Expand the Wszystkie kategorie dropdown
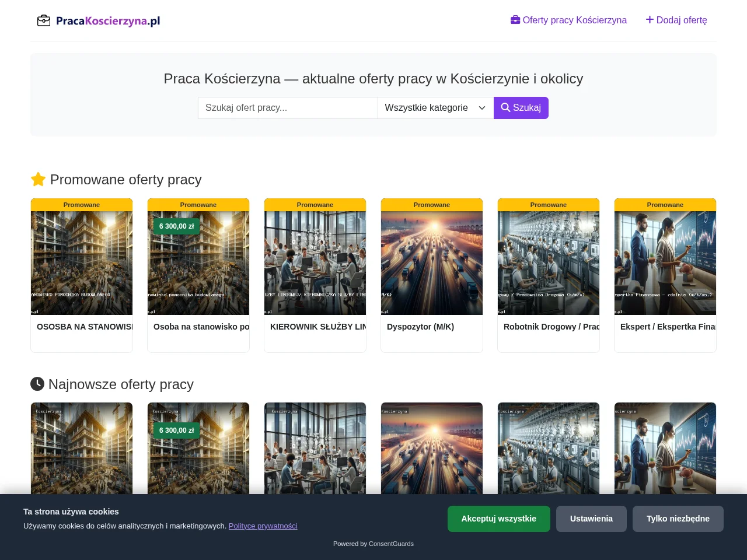Screen dimensions: 747x560 pos(435,108)
